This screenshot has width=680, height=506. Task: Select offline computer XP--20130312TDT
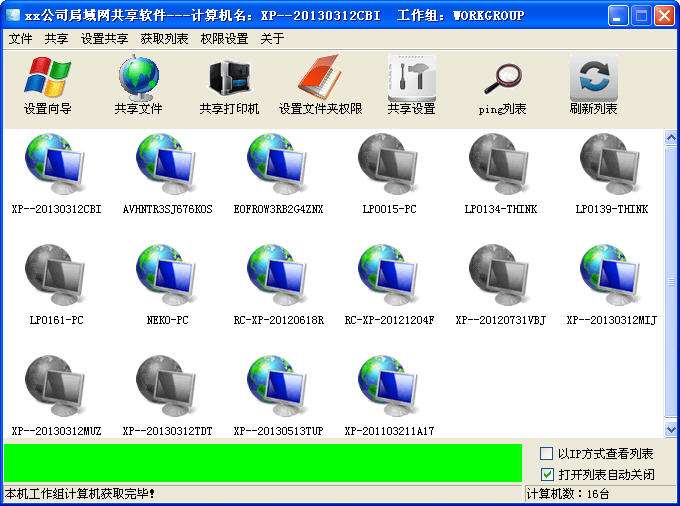(167, 396)
